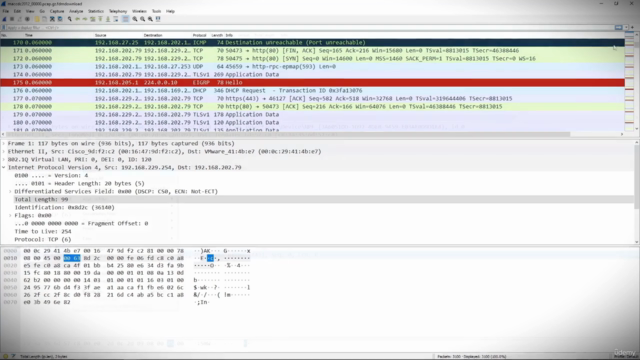Go forward in packet history
Image resolution: width=640 pixels, height=360 pixels.
pyautogui.click(x=85, y=19)
